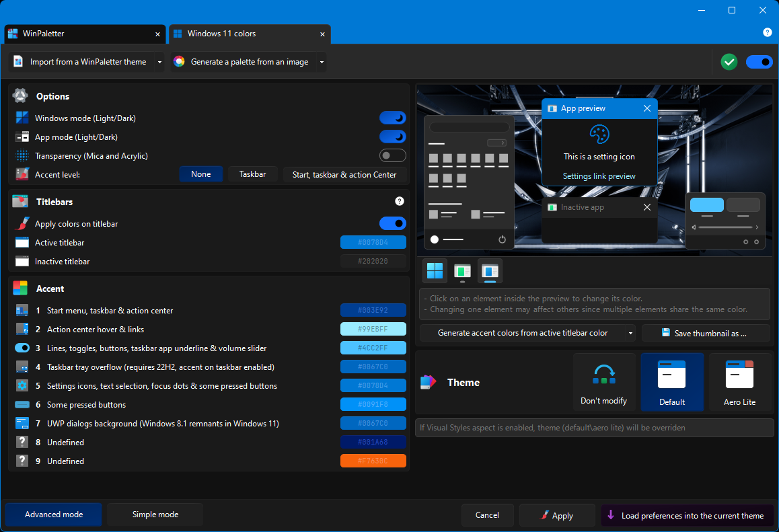Select Simple mode tab at bottom
779x532 pixels.
155,515
